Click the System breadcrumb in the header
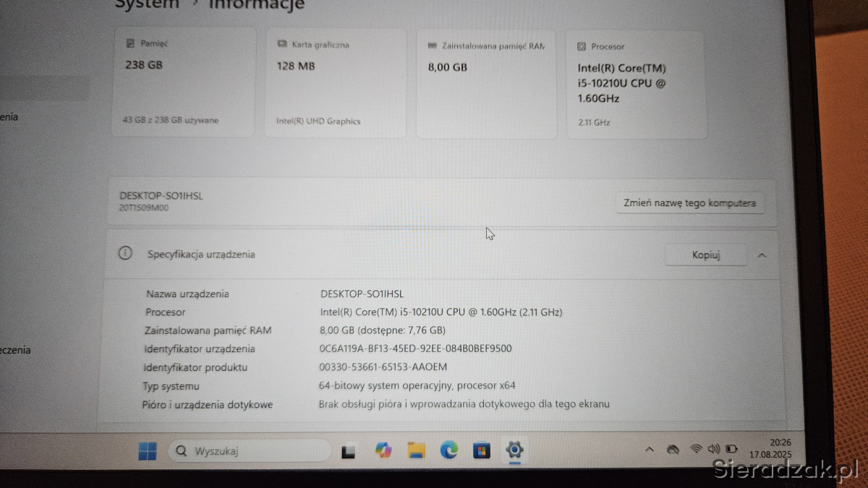This screenshot has height=488, width=868. click(x=147, y=4)
